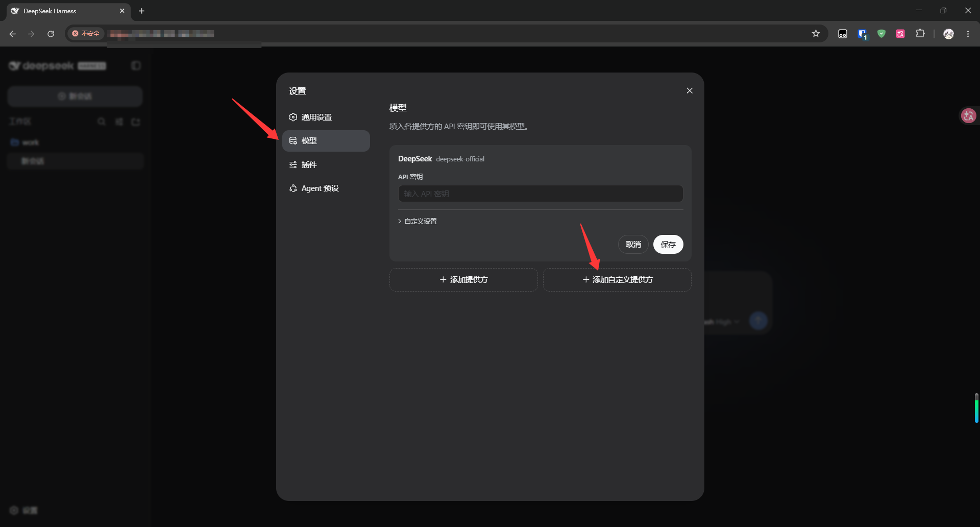
Task: Click the sliders icon beside 插件
Action: click(293, 164)
